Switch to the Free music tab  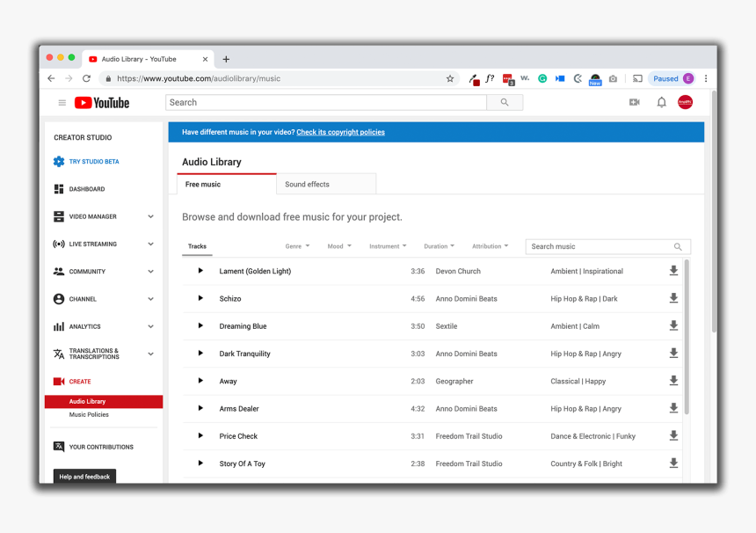pyautogui.click(x=227, y=184)
